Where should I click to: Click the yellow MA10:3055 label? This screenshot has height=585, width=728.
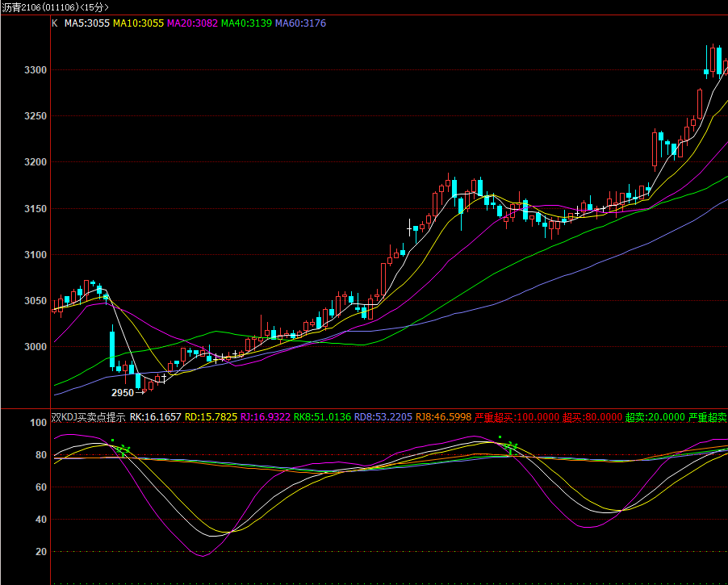tap(138, 23)
